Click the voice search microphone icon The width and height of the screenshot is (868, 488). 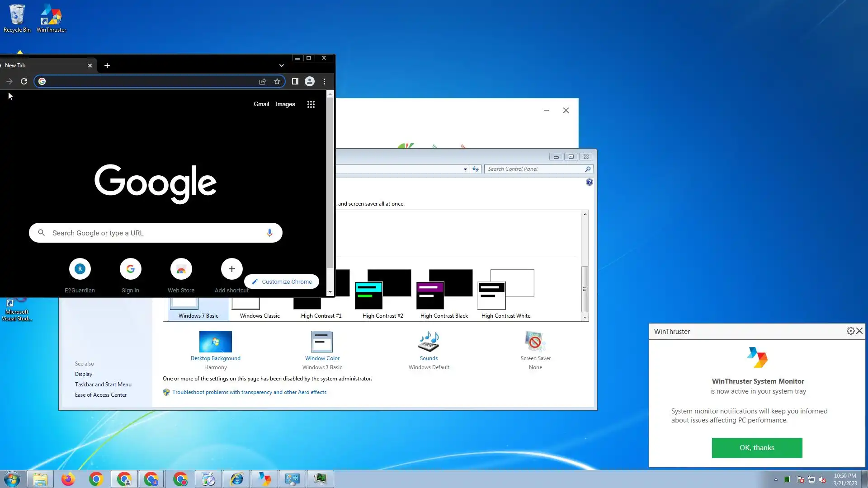tap(269, 233)
